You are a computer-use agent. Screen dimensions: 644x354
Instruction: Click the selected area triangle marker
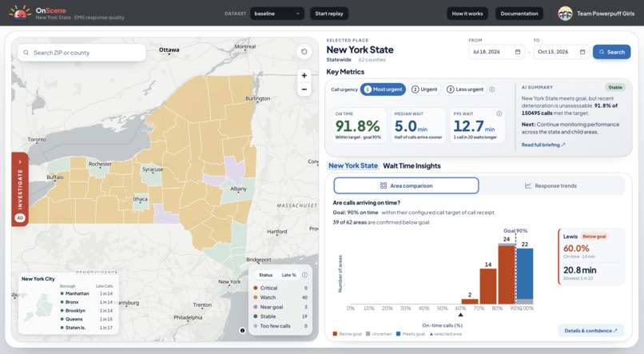[460, 315]
